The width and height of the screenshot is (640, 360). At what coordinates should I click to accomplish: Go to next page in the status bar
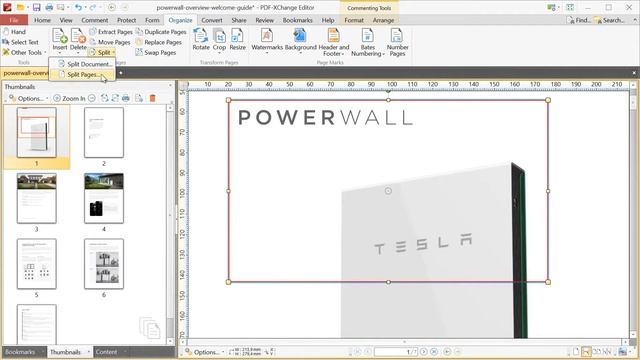point(424,351)
